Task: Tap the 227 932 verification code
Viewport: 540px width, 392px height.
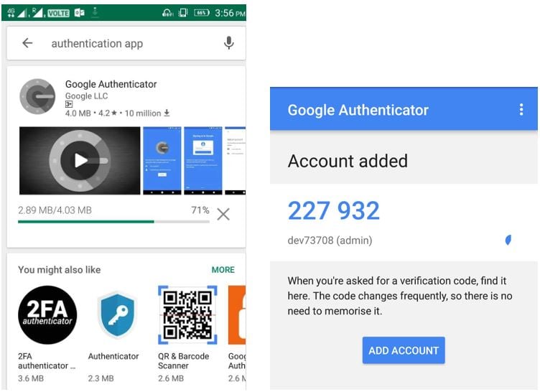Action: (x=334, y=211)
